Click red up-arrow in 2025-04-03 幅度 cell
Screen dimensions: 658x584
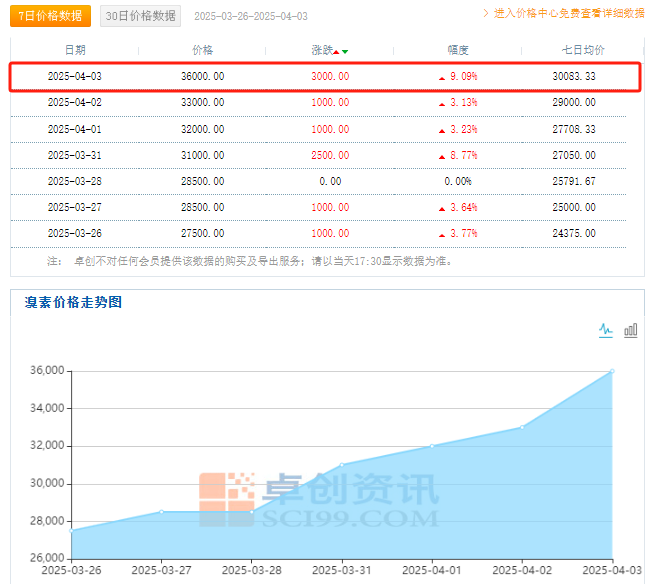click(x=441, y=77)
